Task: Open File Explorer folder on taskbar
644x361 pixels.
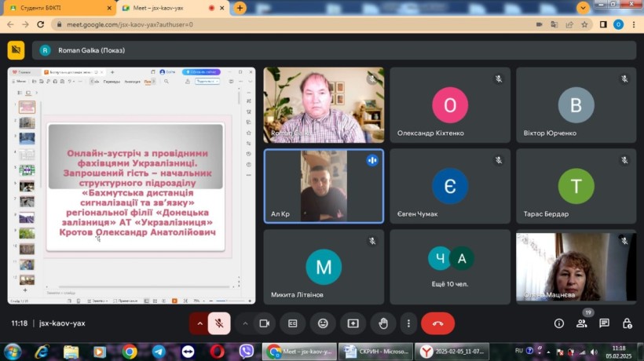Action: click(71, 352)
